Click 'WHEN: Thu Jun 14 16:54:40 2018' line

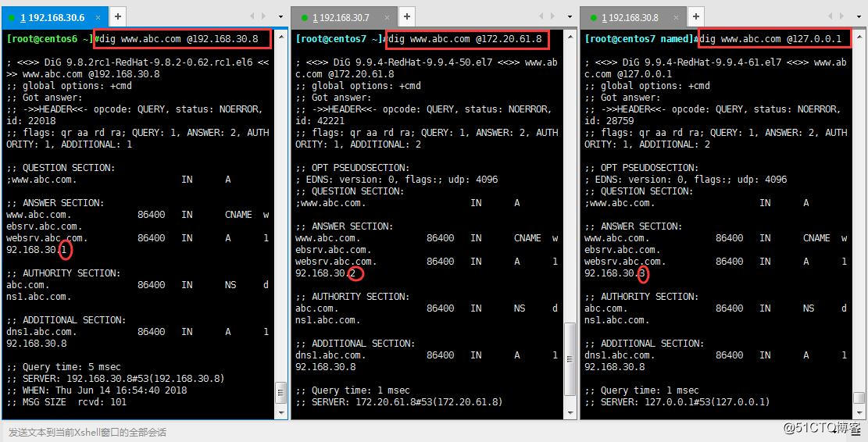(96, 390)
